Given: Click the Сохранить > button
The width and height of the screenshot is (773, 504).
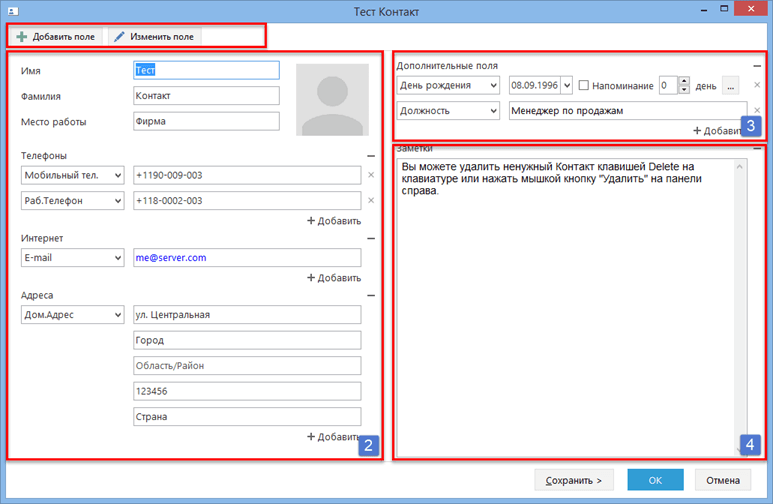Looking at the screenshot, I should tap(574, 480).
